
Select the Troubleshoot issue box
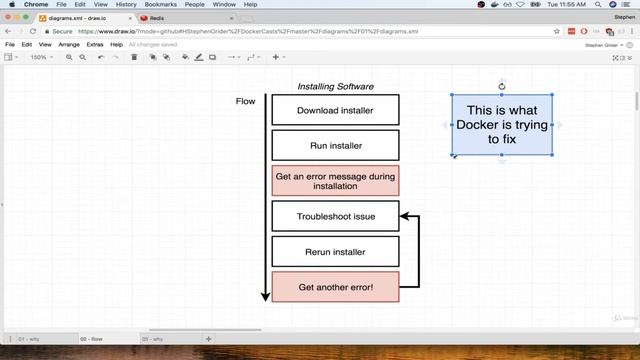(336, 216)
